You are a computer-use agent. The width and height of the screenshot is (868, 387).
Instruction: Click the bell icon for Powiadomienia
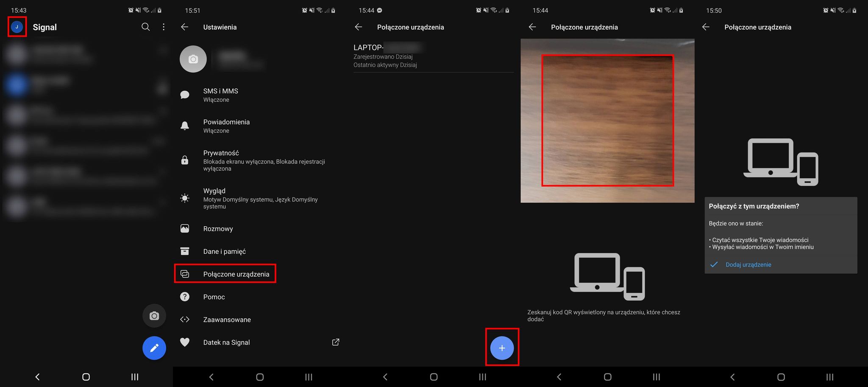coord(185,126)
